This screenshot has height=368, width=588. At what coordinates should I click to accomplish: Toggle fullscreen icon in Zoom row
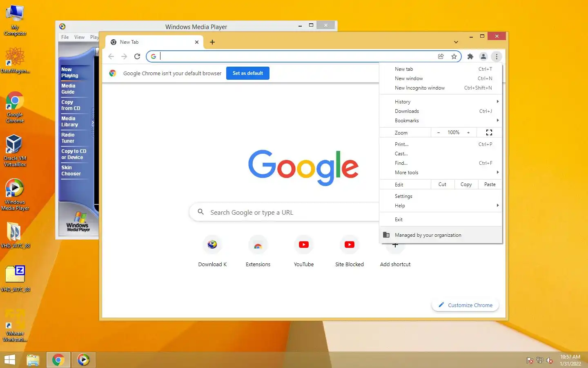tap(489, 132)
